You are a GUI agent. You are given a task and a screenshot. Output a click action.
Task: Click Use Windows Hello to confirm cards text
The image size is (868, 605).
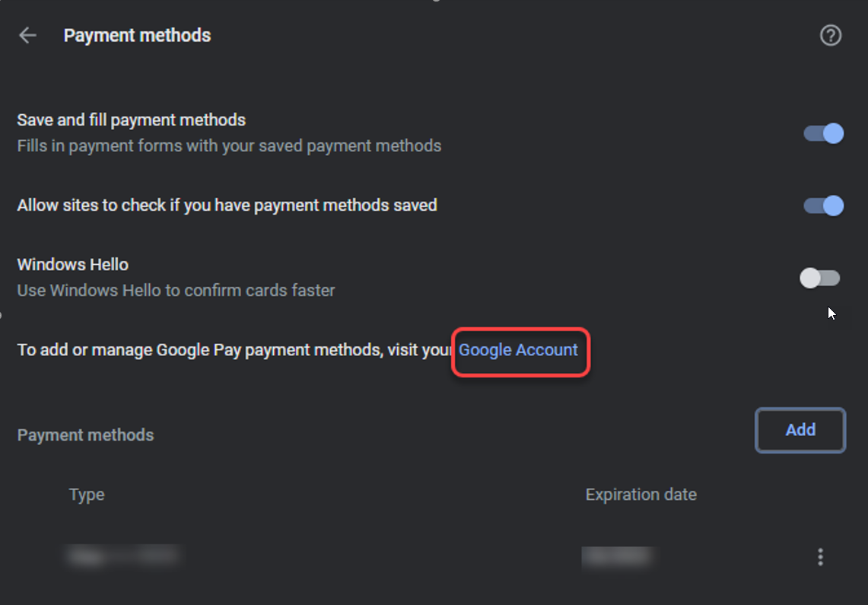[x=176, y=290]
